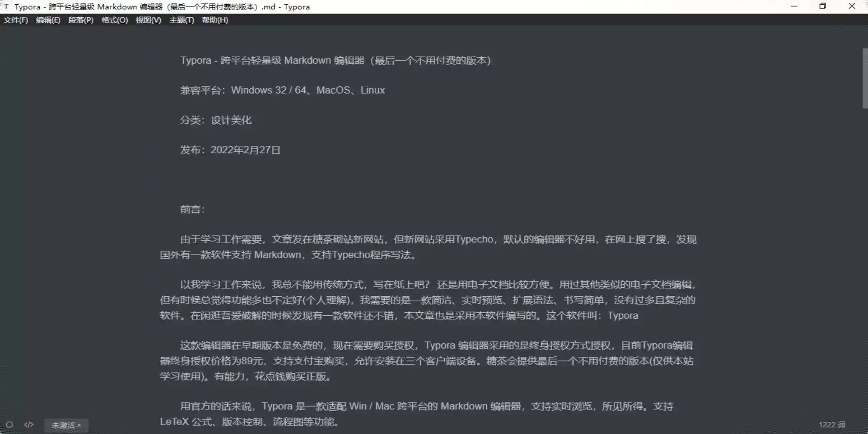Image resolution: width=868 pixels, height=434 pixels.
Task: Switch to source code mode
Action: (x=29, y=425)
